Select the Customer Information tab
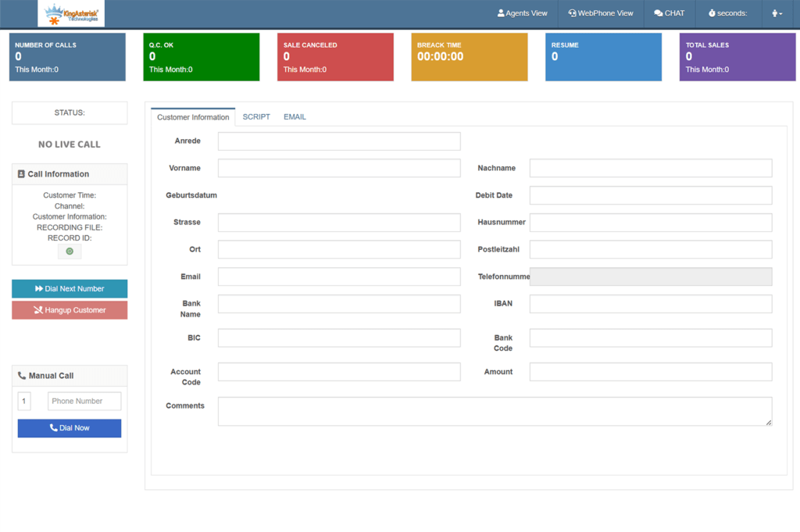 [x=192, y=116]
